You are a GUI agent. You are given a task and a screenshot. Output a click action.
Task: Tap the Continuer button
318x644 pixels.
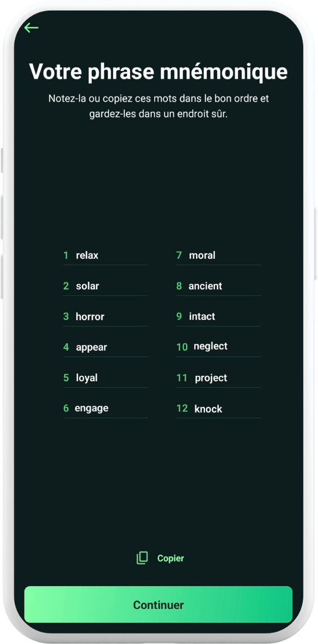point(158,605)
